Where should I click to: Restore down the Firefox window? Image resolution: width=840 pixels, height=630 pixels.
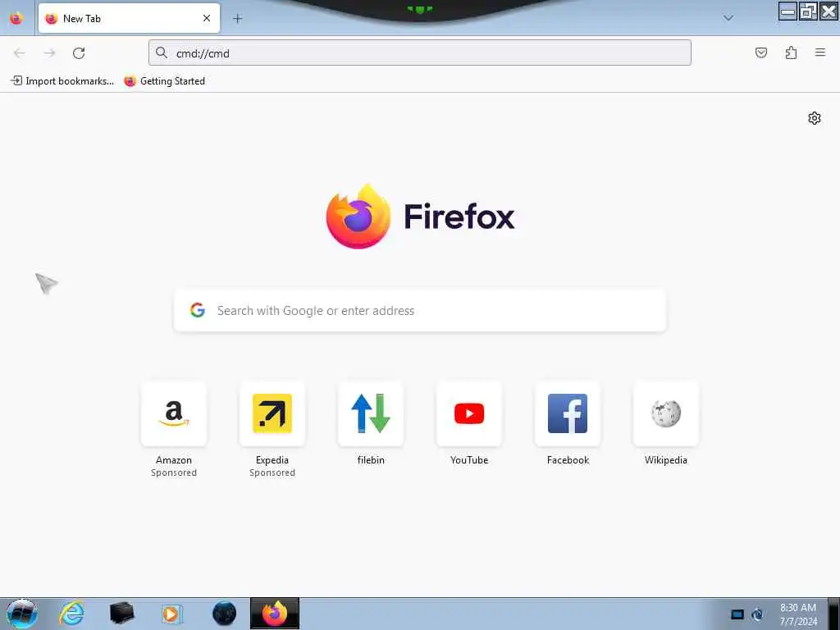[808, 11]
